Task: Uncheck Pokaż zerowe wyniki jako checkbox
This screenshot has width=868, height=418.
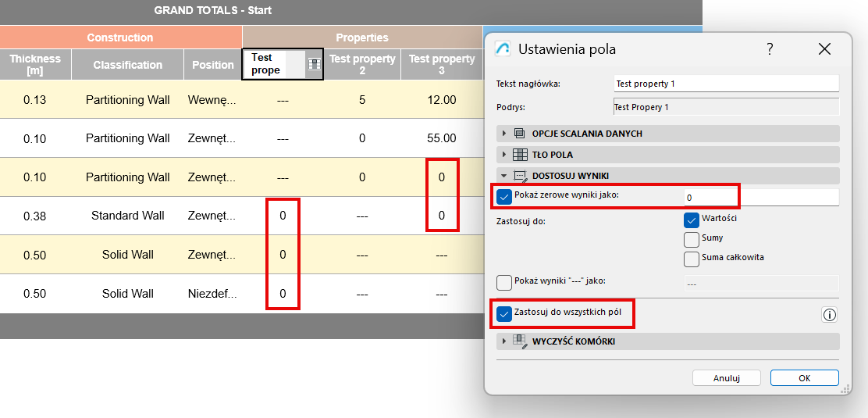Action: click(x=504, y=197)
